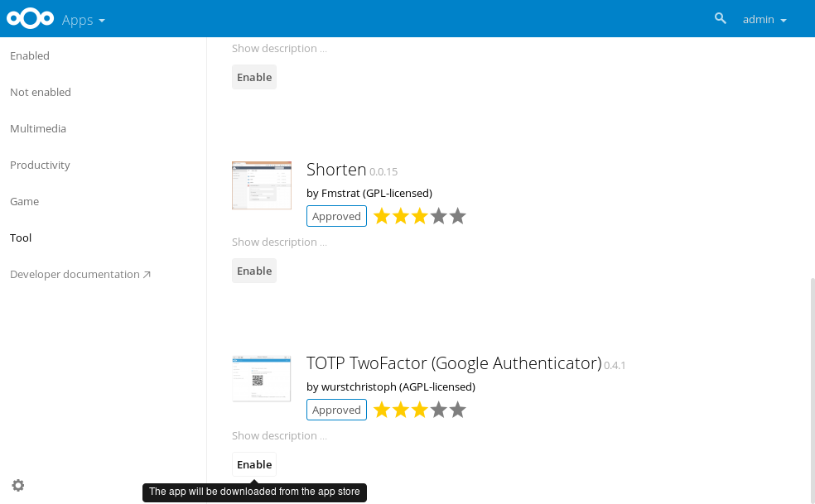Enable the Shorten app
This screenshot has height=504, width=815.
coord(254,271)
